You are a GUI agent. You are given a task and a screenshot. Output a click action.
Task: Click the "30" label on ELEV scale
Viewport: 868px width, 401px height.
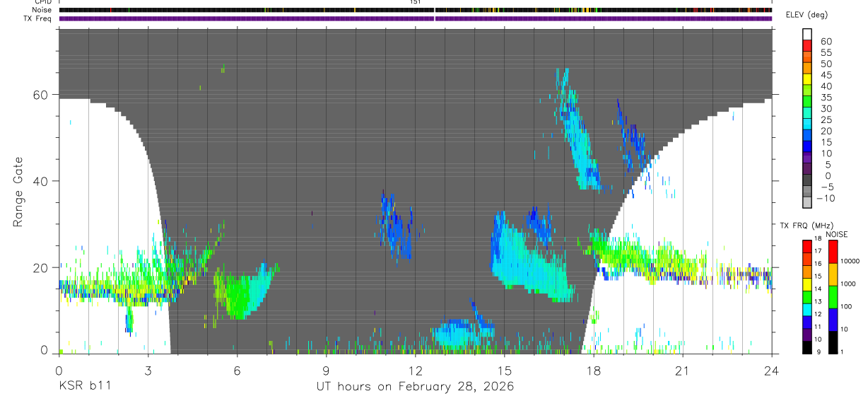825,109
